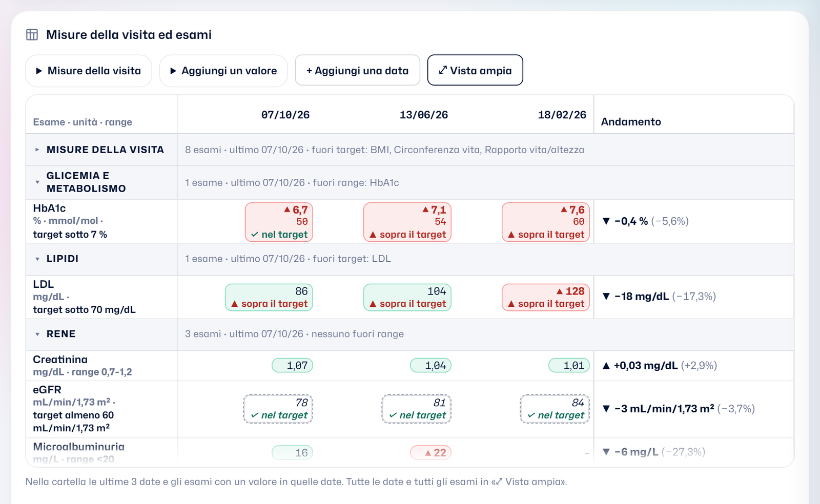The height and width of the screenshot is (504, 820).
Task: Expand the MISURE DELLA VISITA table group
Action: [x=37, y=150]
